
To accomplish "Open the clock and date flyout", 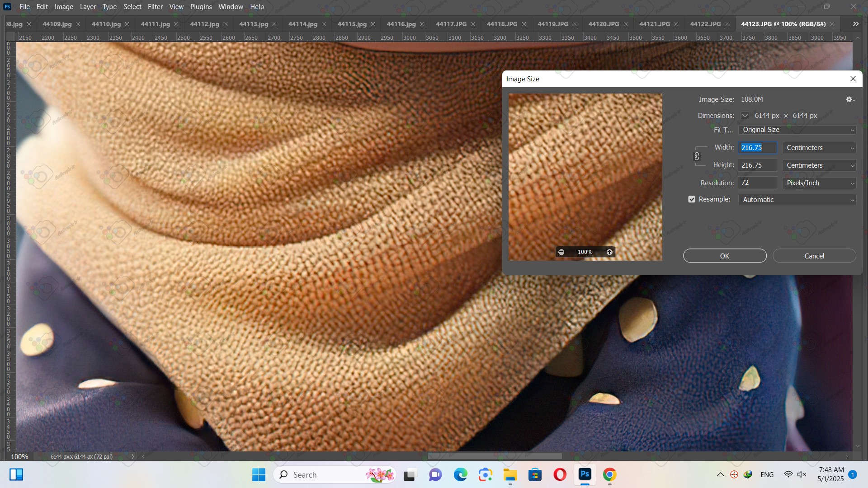I will 831,474.
